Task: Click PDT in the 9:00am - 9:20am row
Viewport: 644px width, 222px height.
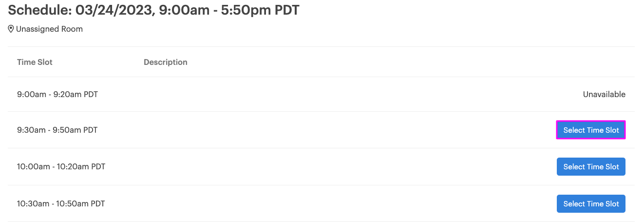Action: click(x=91, y=94)
